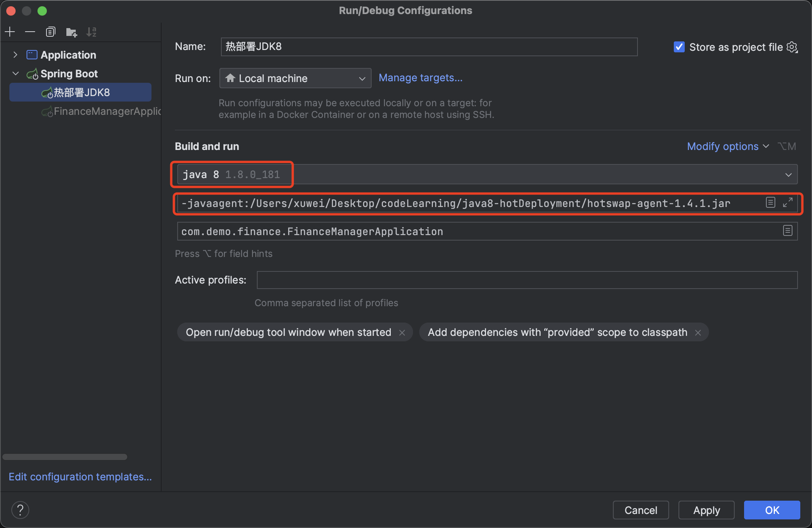This screenshot has width=812, height=528.
Task: Remove 'Add dependencies with provided scope' chip
Action: tap(698, 332)
